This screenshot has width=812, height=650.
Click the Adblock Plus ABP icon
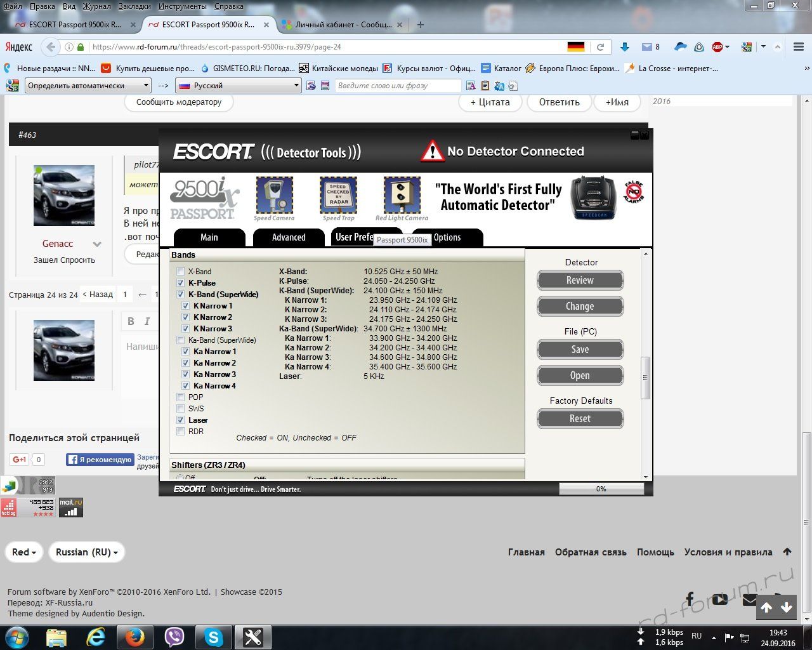717,47
